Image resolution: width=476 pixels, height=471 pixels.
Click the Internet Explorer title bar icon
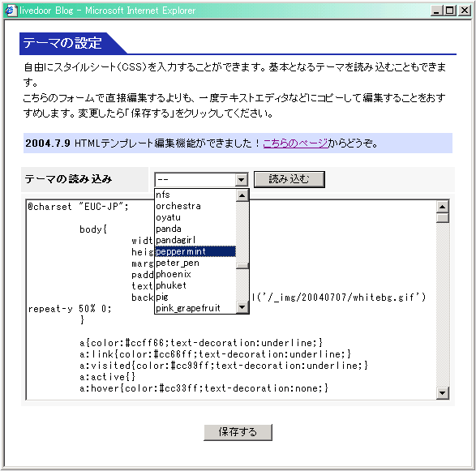[11, 11]
